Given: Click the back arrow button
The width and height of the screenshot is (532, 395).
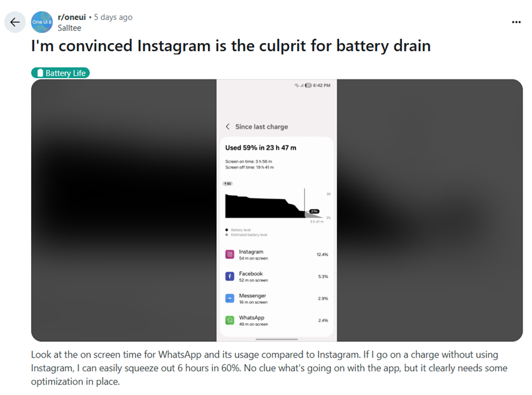Looking at the screenshot, I should 15,22.
